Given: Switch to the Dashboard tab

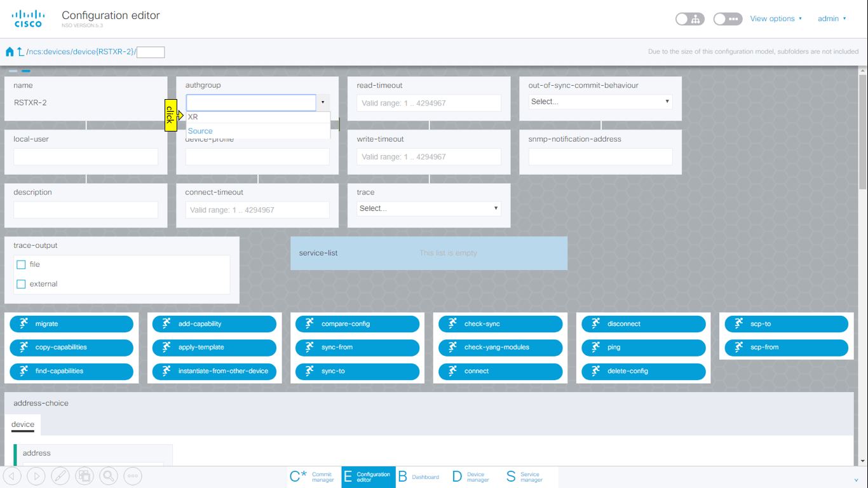Looking at the screenshot, I should 419,476.
